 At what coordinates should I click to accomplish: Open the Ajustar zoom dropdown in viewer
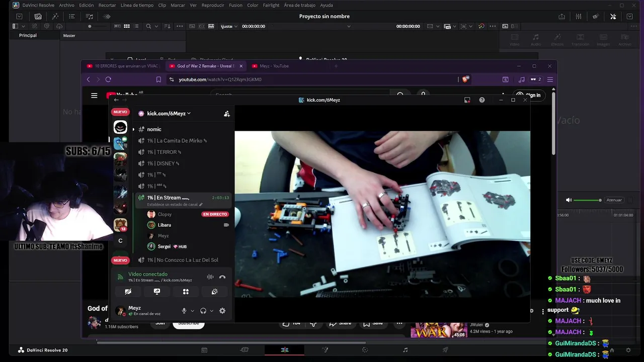point(229,26)
